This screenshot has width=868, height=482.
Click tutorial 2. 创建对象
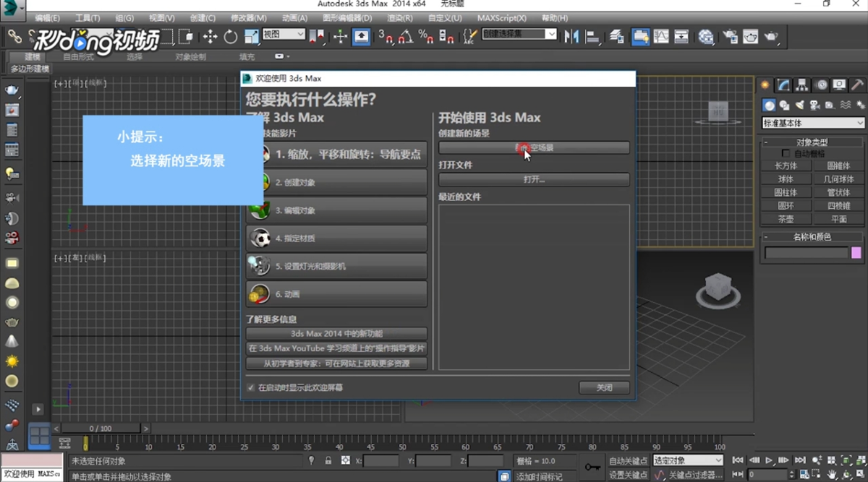coord(336,183)
